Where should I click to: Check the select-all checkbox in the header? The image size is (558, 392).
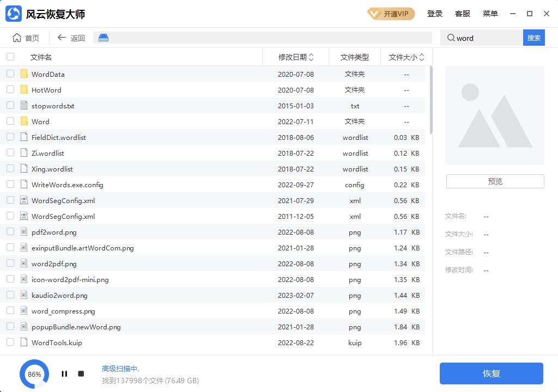10,56
